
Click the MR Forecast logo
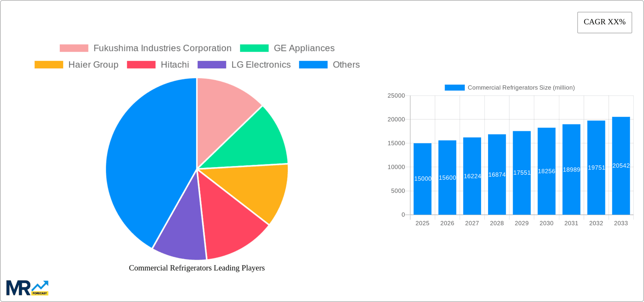(x=27, y=288)
